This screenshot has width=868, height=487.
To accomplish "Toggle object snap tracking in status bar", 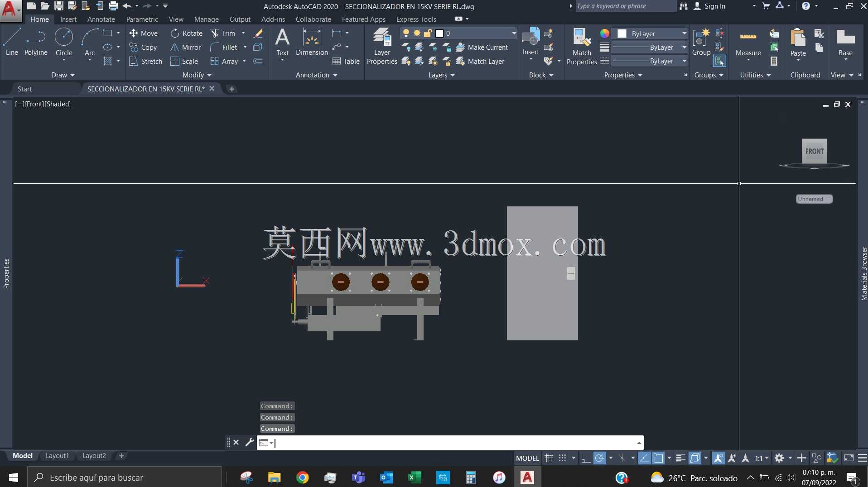I will tap(644, 458).
